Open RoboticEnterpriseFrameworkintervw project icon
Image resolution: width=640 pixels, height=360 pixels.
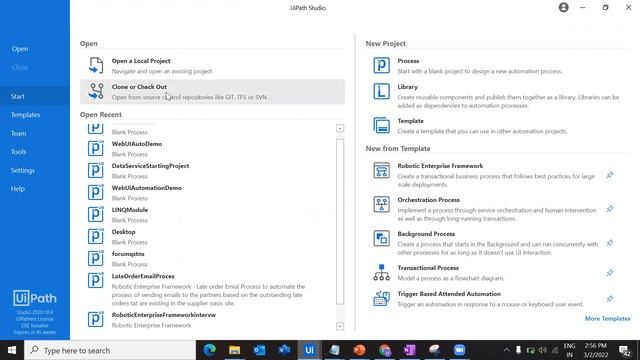click(x=96, y=319)
